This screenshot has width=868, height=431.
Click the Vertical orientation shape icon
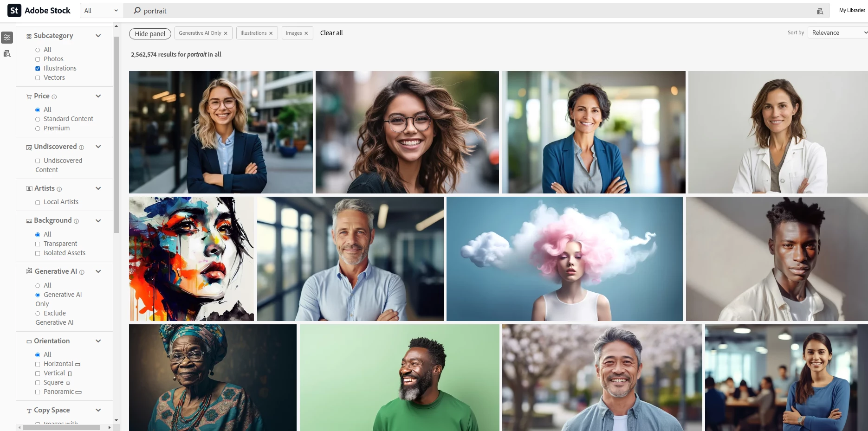coord(70,373)
